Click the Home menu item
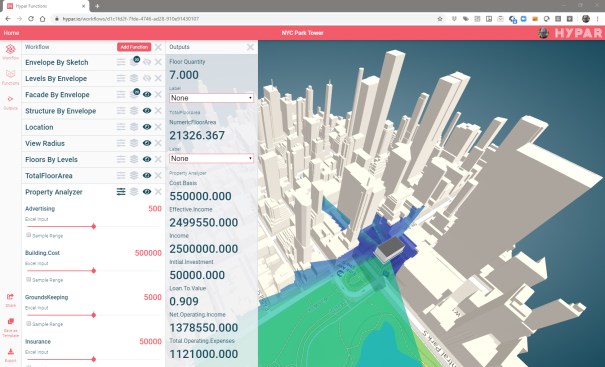Image resolution: width=605 pixels, height=367 pixels. point(11,33)
